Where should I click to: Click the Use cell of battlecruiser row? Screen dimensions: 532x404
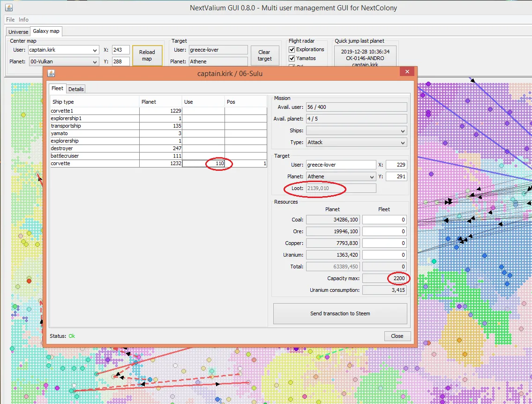click(203, 156)
